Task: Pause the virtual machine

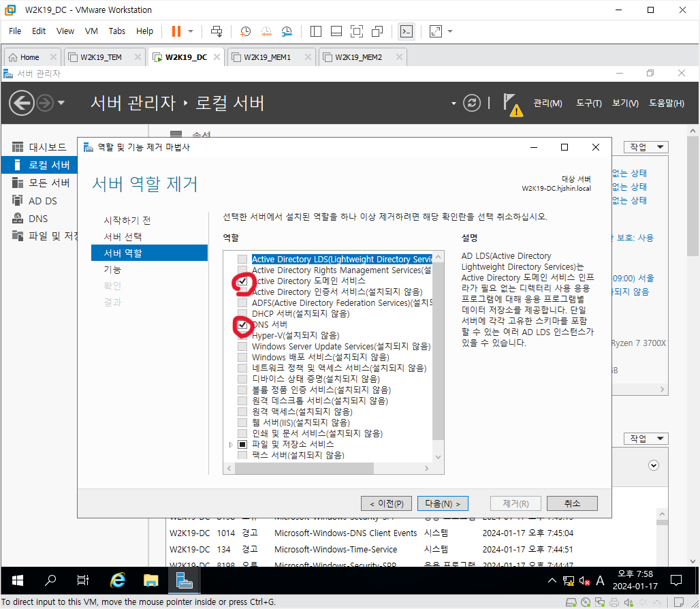Action: pos(176,31)
